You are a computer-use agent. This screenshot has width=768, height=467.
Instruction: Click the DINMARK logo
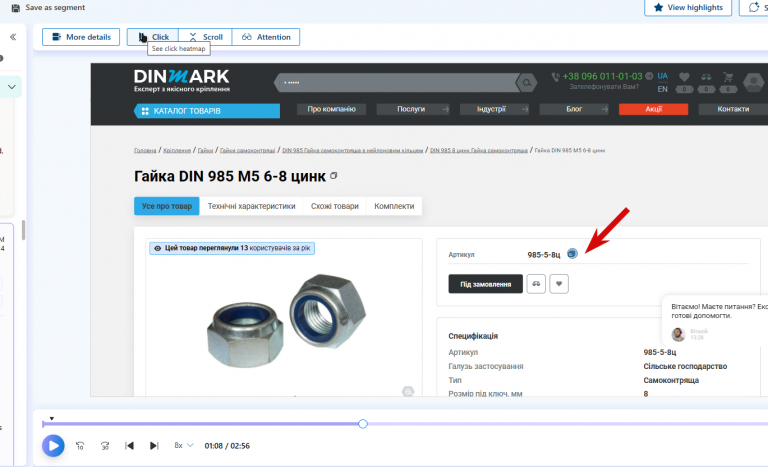pyautogui.click(x=182, y=80)
